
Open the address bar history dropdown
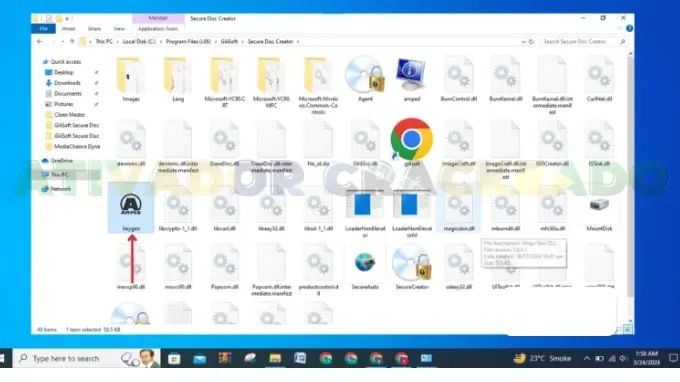coord(523,42)
